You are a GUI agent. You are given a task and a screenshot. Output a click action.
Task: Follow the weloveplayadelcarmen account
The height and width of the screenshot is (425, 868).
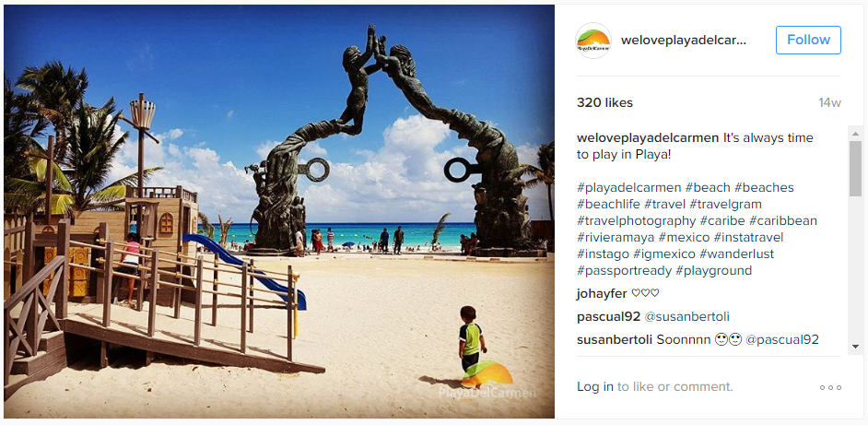point(808,40)
